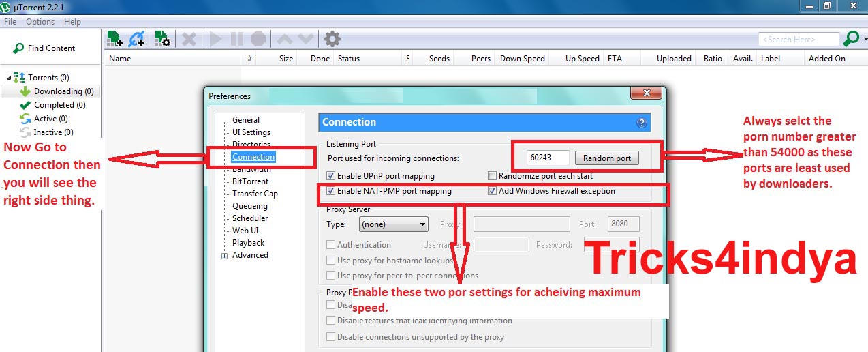Toggle Enable NAT-PMP port mapping checkbox

[331, 191]
